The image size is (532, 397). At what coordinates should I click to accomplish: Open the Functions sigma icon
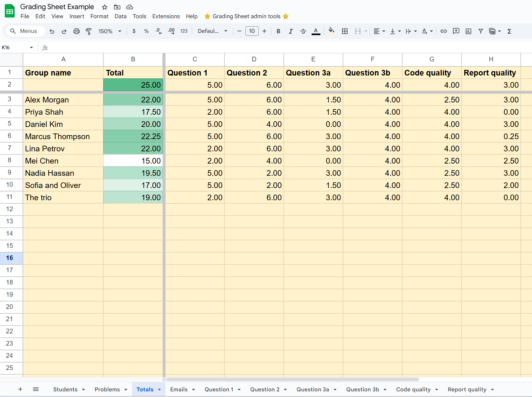tap(509, 31)
